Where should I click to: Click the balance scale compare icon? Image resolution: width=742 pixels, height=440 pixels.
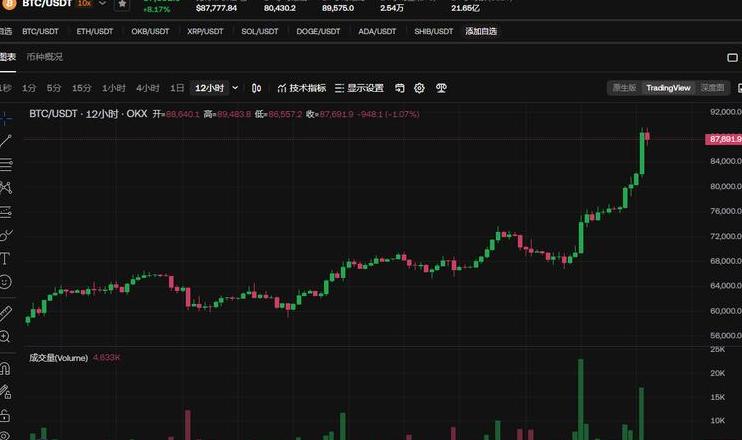click(441, 88)
